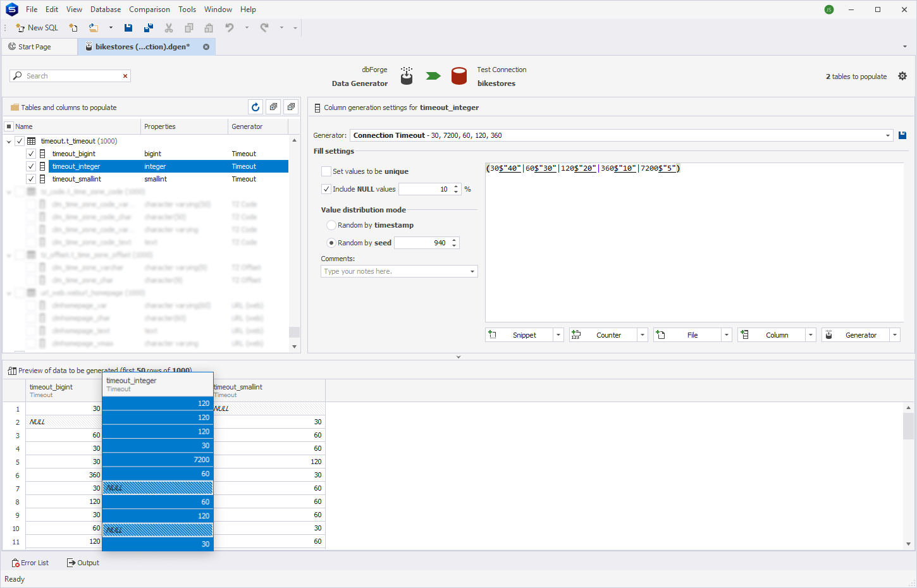Click the Save icon in toolbar

tap(128, 28)
